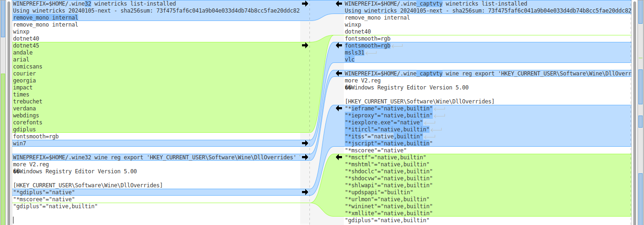Viewport: 644px width, 225px height.
Task: Click the "*xmllite"="native,builtin" line
Action: tap(387, 213)
